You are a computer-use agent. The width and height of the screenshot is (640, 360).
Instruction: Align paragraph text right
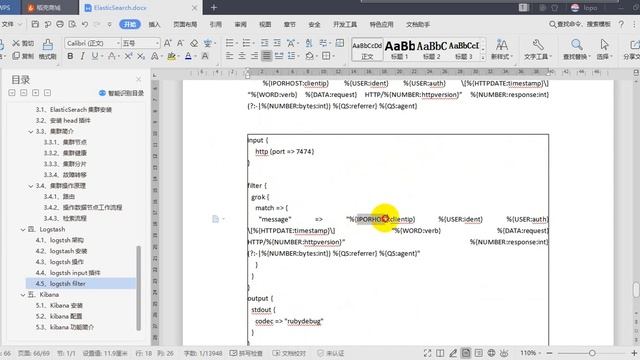[254, 56]
